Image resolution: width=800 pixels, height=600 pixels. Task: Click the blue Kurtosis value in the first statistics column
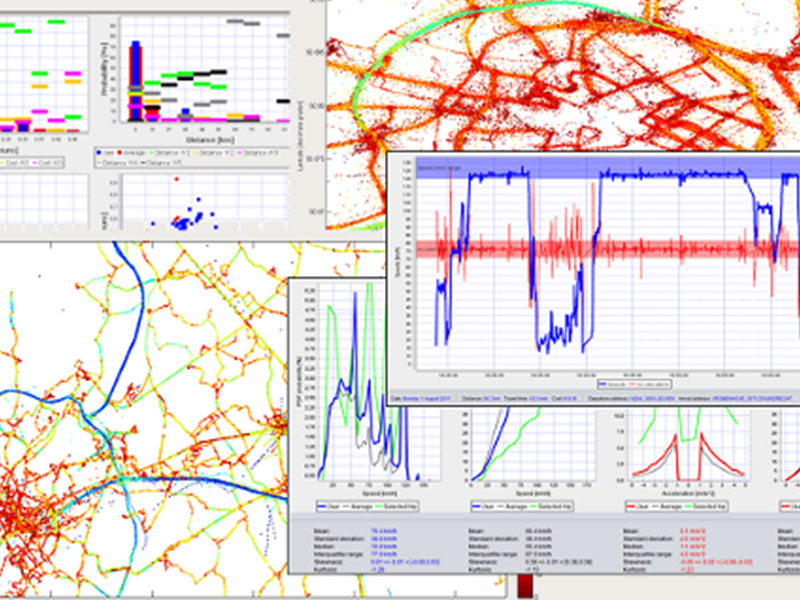coord(378,569)
